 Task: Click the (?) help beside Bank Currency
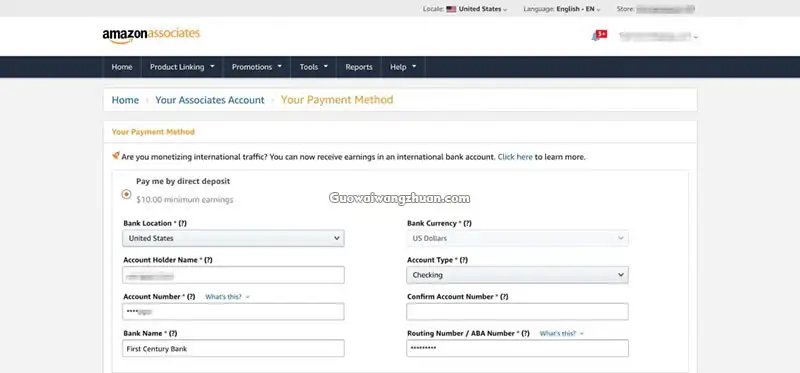pos(467,223)
